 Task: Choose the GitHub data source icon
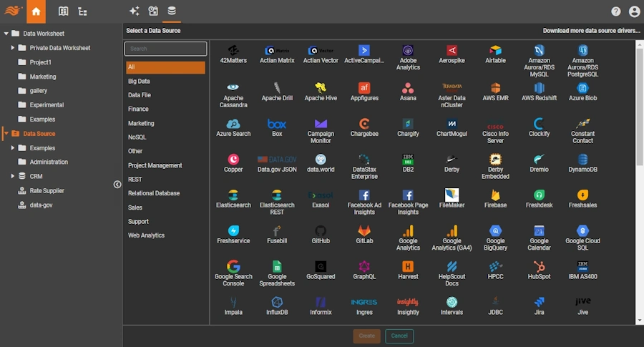tap(321, 231)
